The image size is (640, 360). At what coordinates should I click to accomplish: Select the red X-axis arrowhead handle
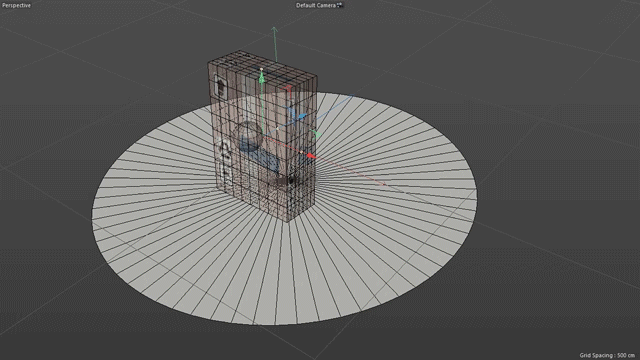pyautogui.click(x=311, y=156)
